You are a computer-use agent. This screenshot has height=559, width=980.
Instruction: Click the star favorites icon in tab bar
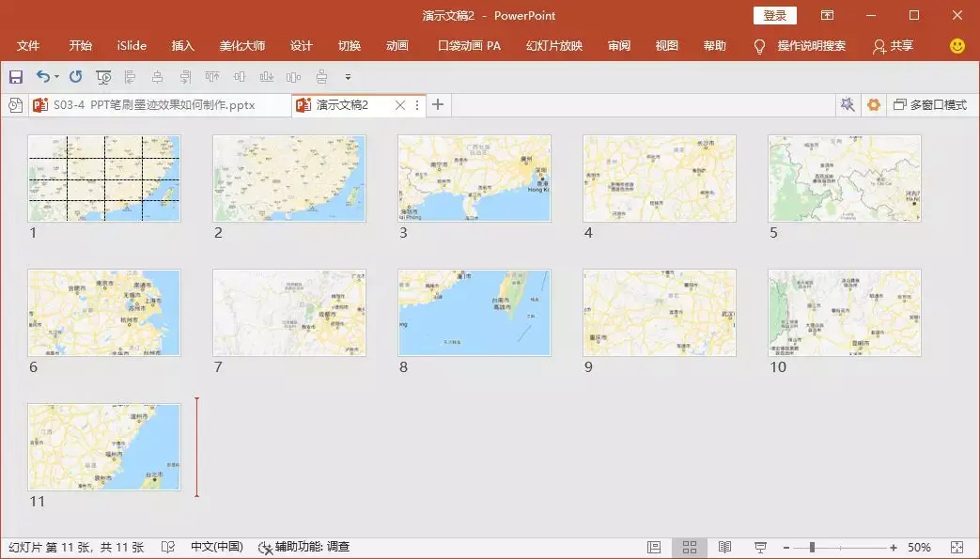tap(848, 104)
